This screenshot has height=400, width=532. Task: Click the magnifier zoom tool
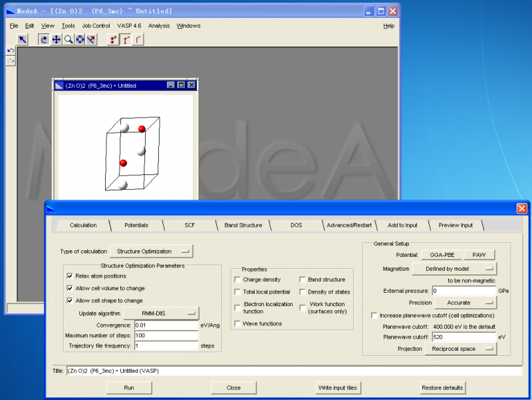tap(68, 39)
